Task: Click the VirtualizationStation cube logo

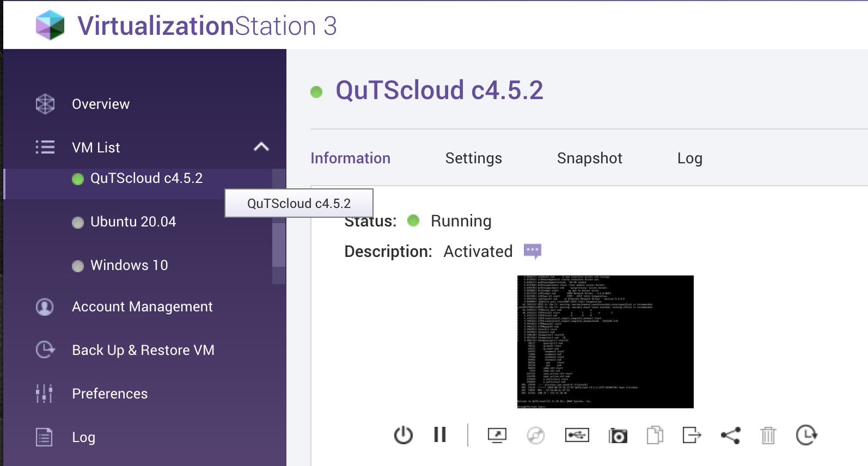Action: (50, 25)
